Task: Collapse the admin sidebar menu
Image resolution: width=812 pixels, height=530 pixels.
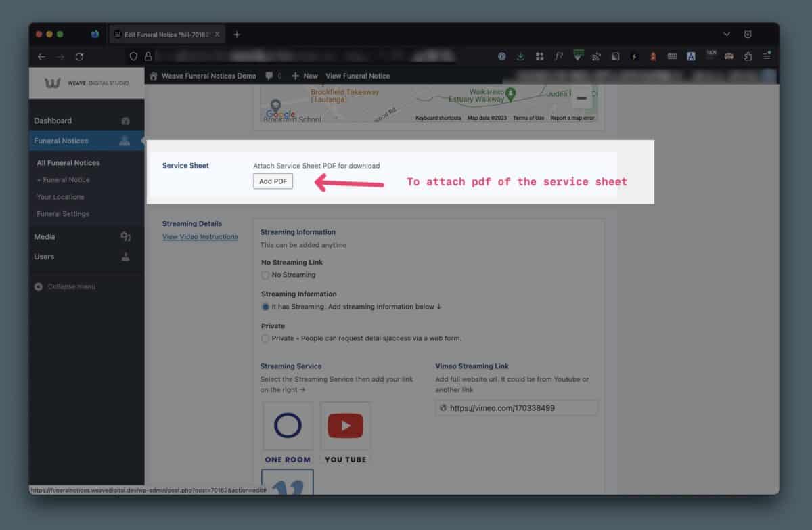Action: click(65, 287)
